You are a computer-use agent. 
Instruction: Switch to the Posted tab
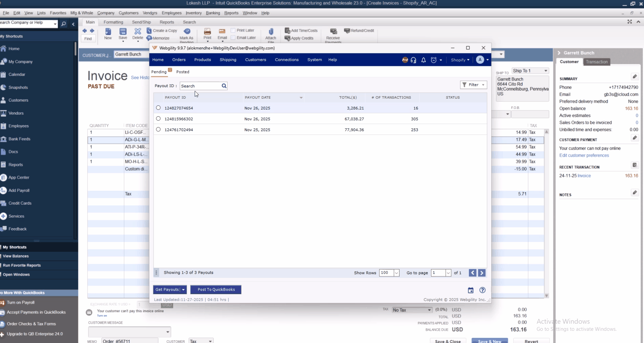pyautogui.click(x=183, y=72)
